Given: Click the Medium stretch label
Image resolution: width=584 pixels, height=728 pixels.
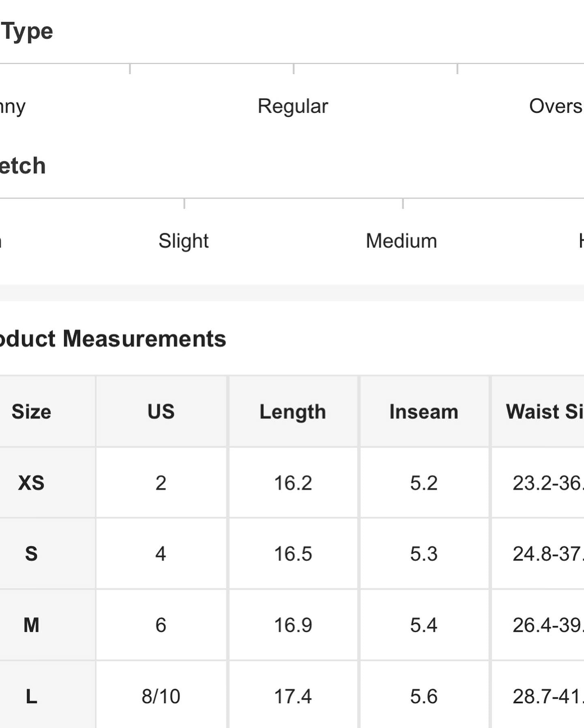Looking at the screenshot, I should click(x=401, y=241).
